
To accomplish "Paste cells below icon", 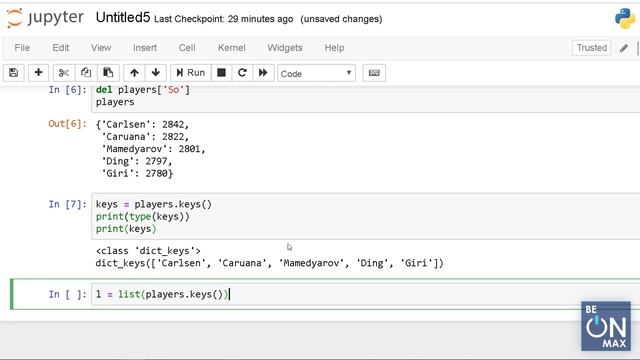I will click(108, 73).
